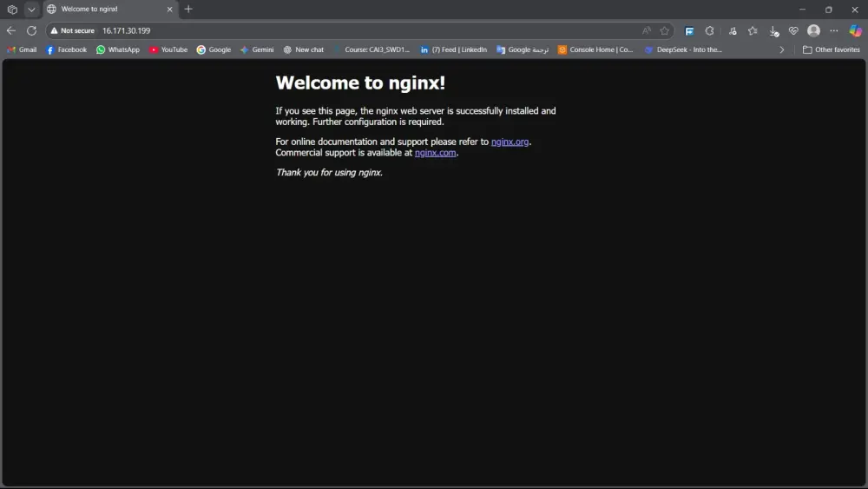This screenshot has height=489, width=868.
Task: Open the Favorites list icon
Action: (x=753, y=31)
